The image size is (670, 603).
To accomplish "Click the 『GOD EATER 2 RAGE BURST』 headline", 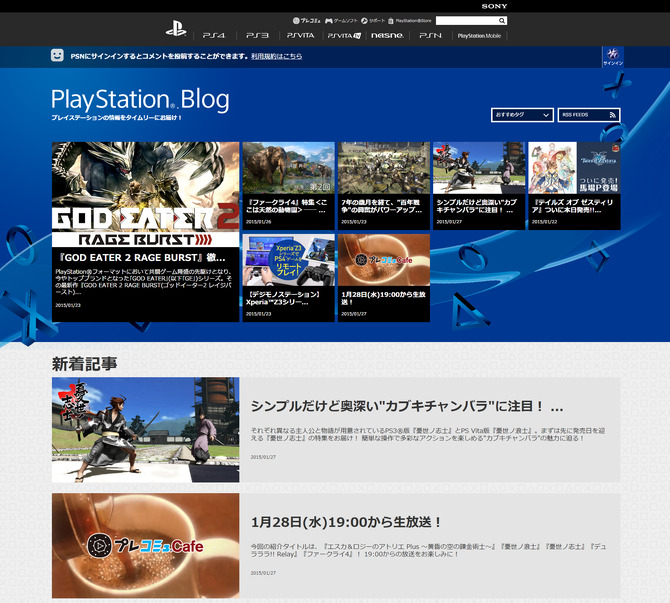I will pos(142,258).
